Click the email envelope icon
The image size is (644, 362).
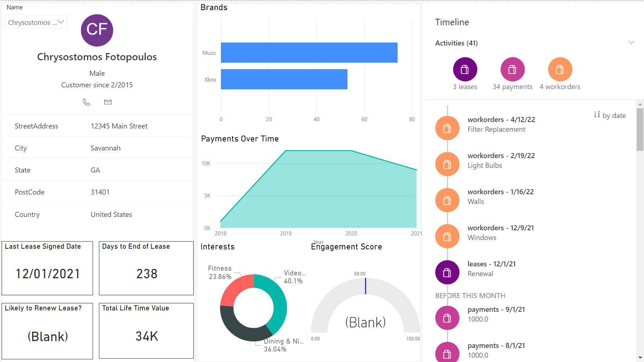tap(108, 102)
